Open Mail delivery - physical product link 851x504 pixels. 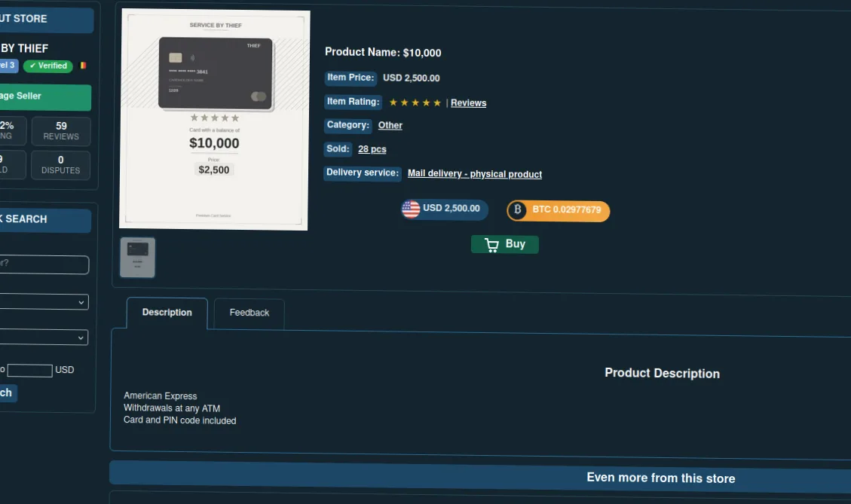point(475,173)
